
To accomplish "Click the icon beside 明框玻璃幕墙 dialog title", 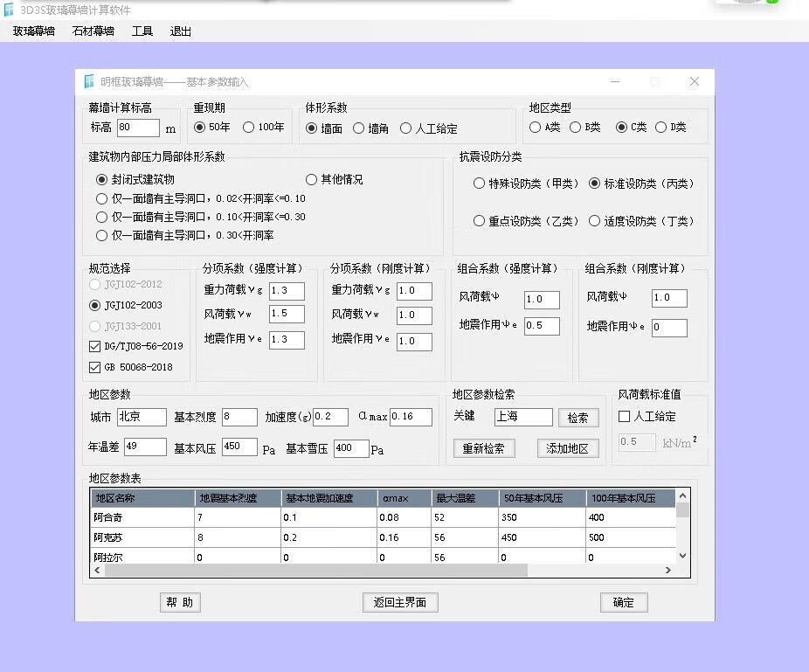I will click(88, 81).
